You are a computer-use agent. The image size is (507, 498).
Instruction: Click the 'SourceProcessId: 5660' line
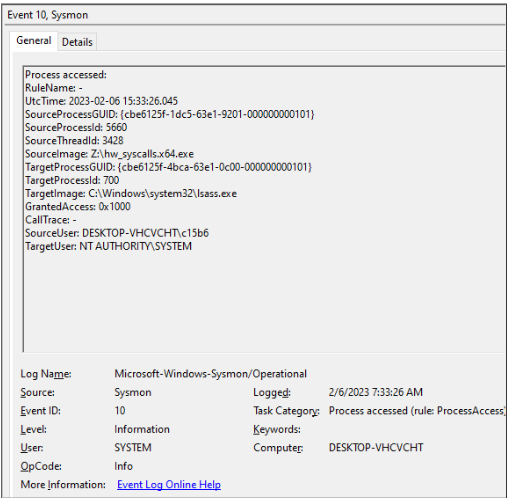[x=76, y=127]
